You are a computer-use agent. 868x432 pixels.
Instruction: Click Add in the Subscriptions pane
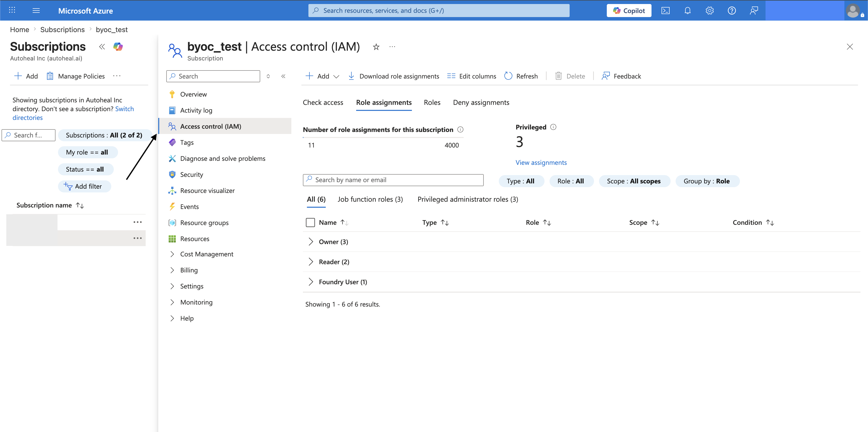click(x=26, y=76)
